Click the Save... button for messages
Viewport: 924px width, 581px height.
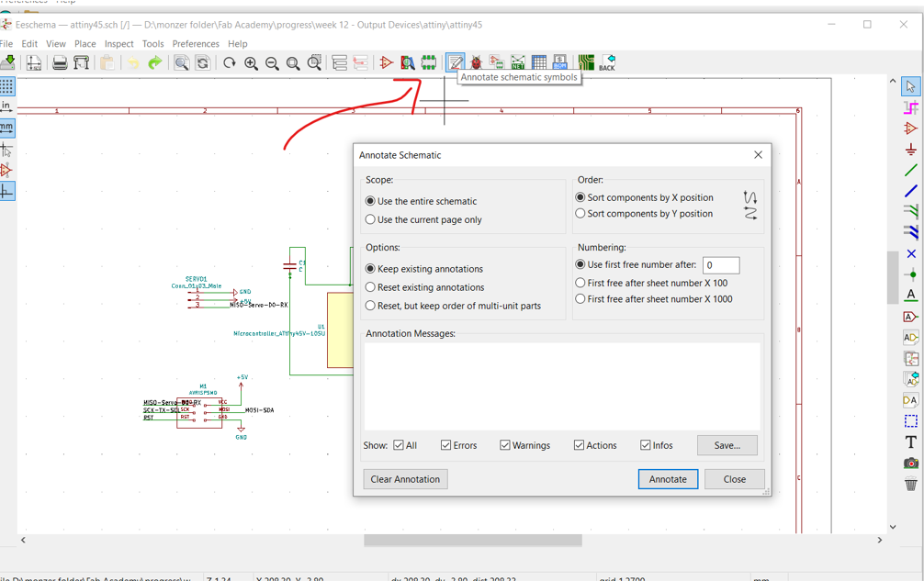click(x=727, y=445)
